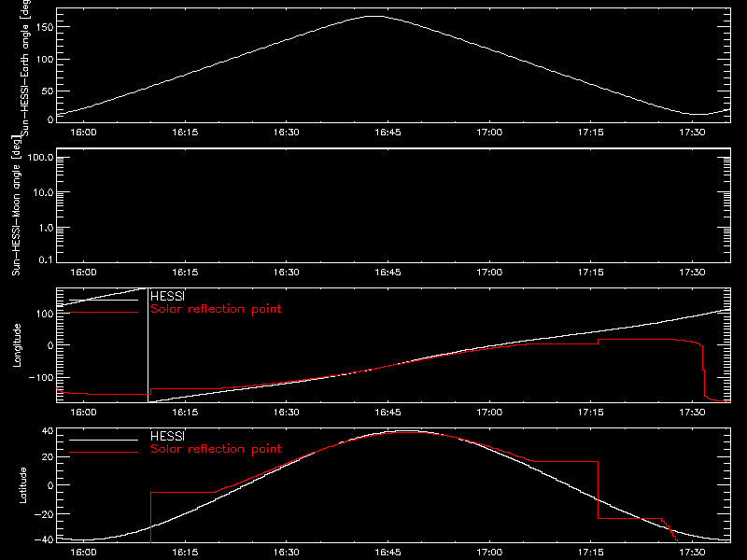Click the Sun-HESSI-Moon angle axis label
Viewport: 747px width, 560px height.
click(x=16, y=205)
